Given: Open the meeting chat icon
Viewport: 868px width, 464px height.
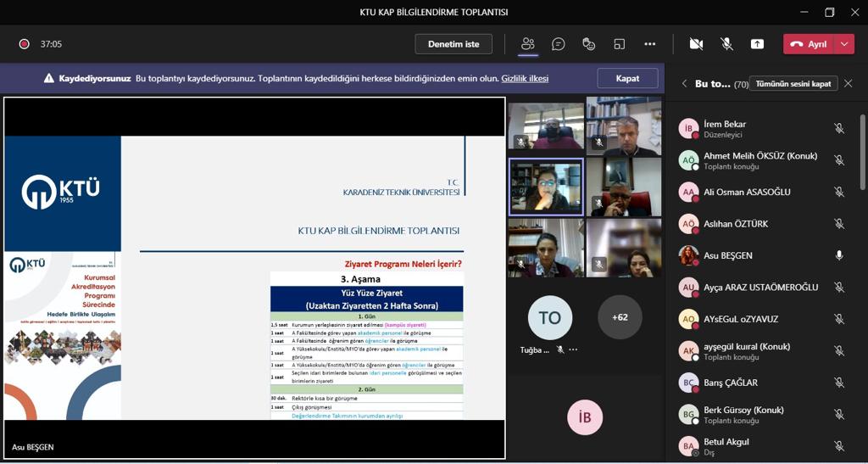Looking at the screenshot, I should tap(559, 44).
